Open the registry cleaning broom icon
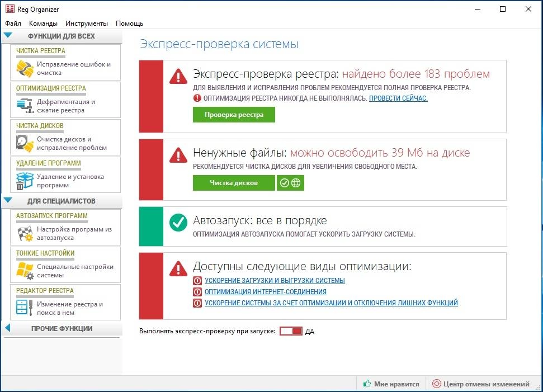543x392 pixels. (25, 69)
